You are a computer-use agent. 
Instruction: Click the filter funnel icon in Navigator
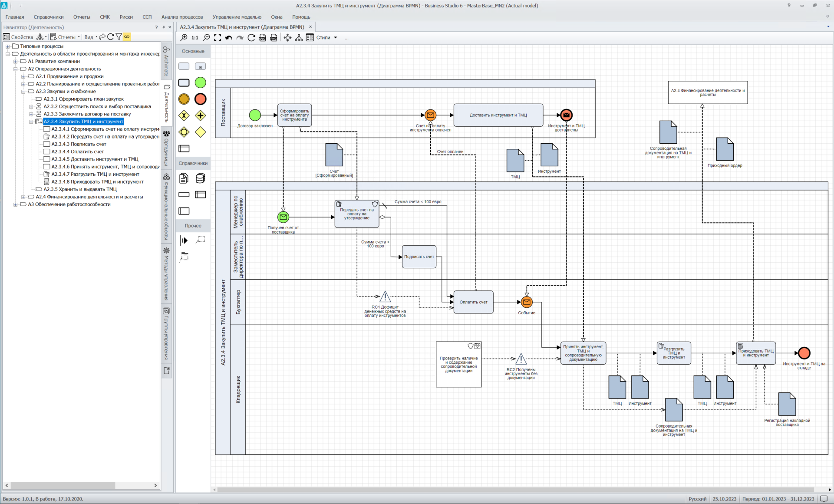(x=119, y=37)
